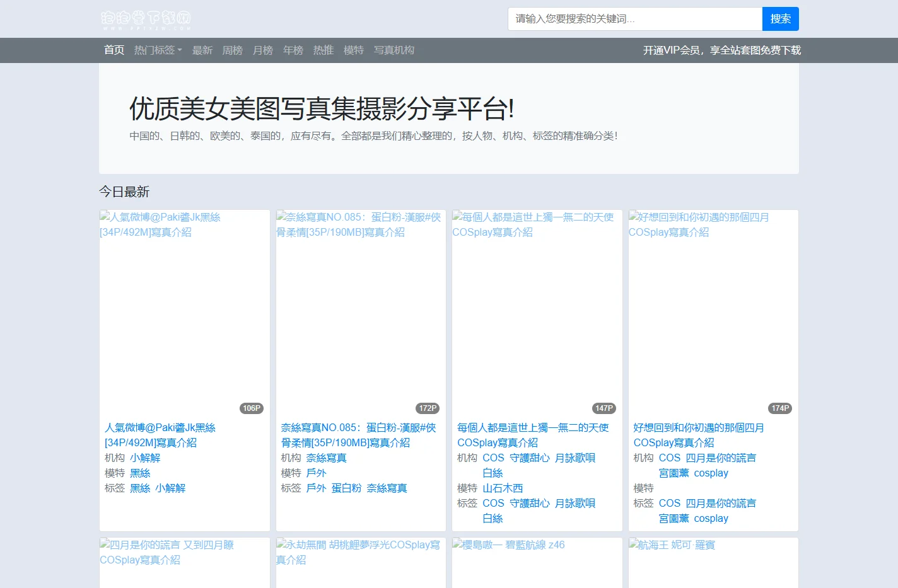Click 宮園薰 tag in fourth card's 标签 row
898x588 pixels.
[x=674, y=519]
